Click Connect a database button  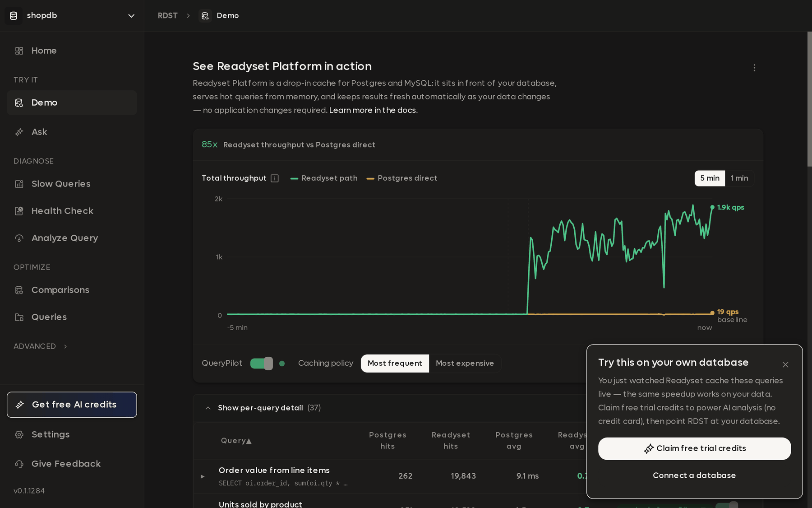694,475
